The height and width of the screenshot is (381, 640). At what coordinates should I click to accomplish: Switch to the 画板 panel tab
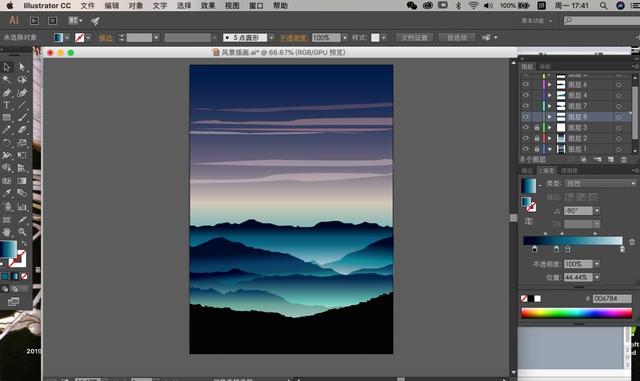point(545,67)
